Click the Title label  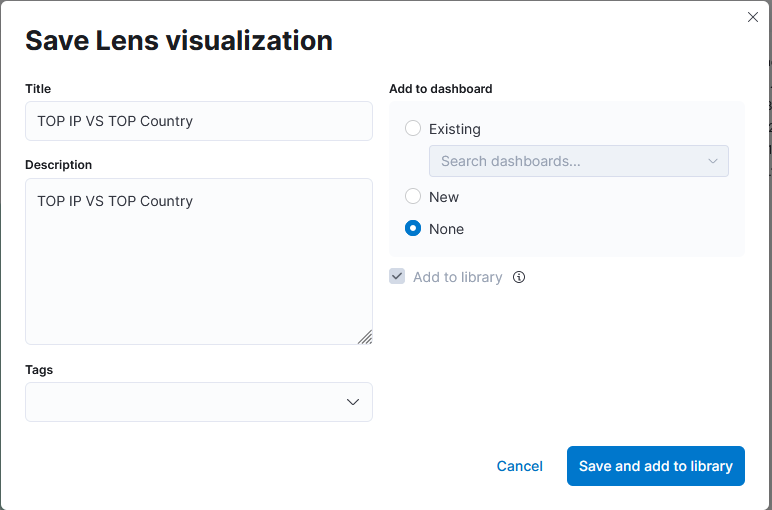tap(38, 89)
